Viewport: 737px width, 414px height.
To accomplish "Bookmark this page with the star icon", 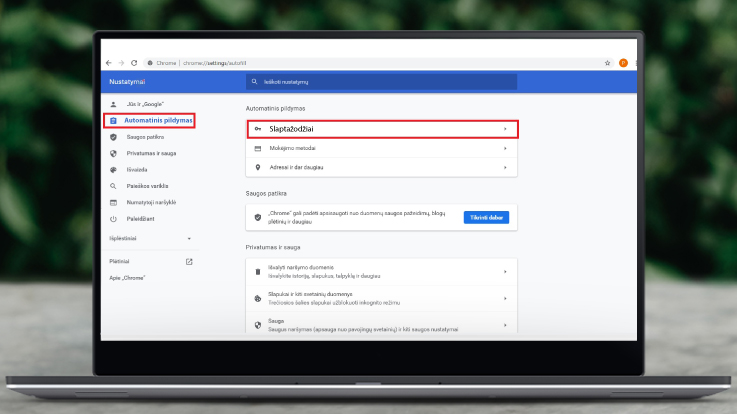I will [607, 62].
